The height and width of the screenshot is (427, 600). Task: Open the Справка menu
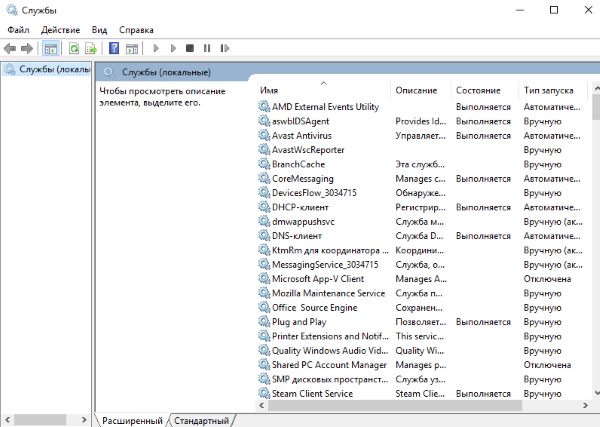coord(136,30)
